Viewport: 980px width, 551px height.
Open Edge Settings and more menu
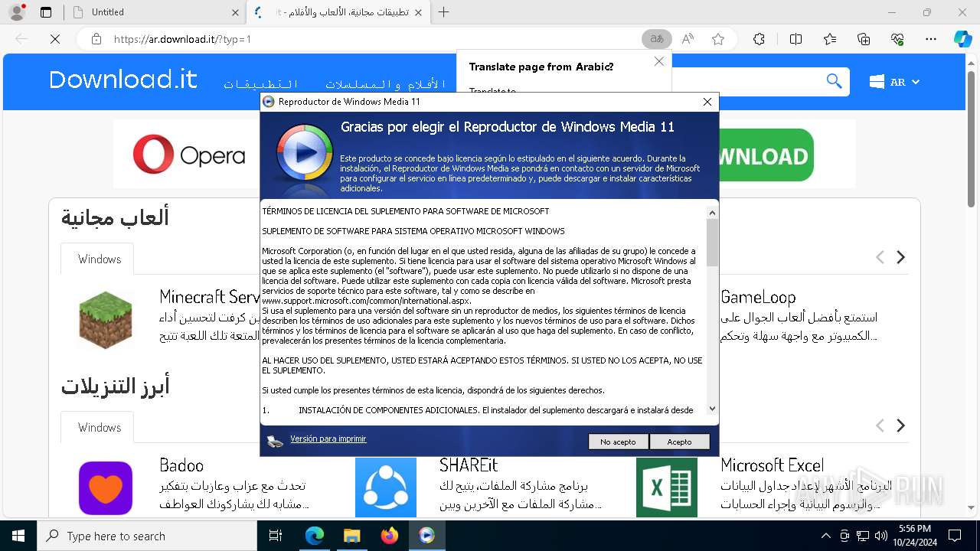pos(931,39)
